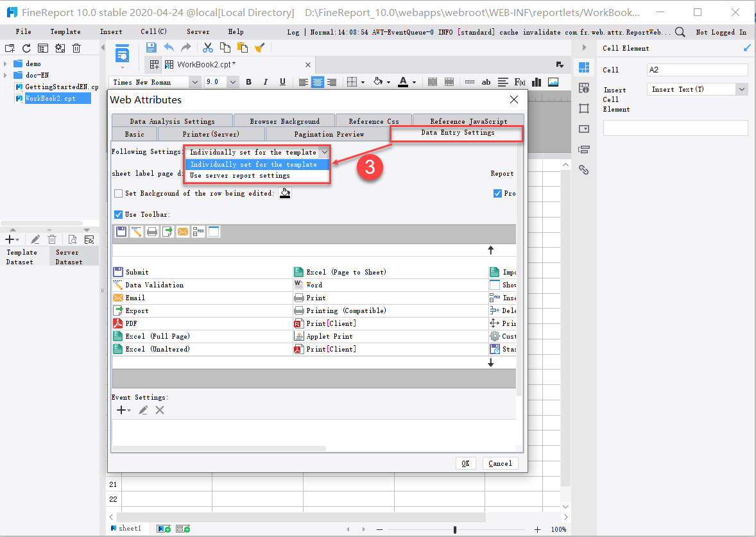This screenshot has height=537, width=756.
Task: Click the Search magnifier icon in log bar
Action: 680,32
